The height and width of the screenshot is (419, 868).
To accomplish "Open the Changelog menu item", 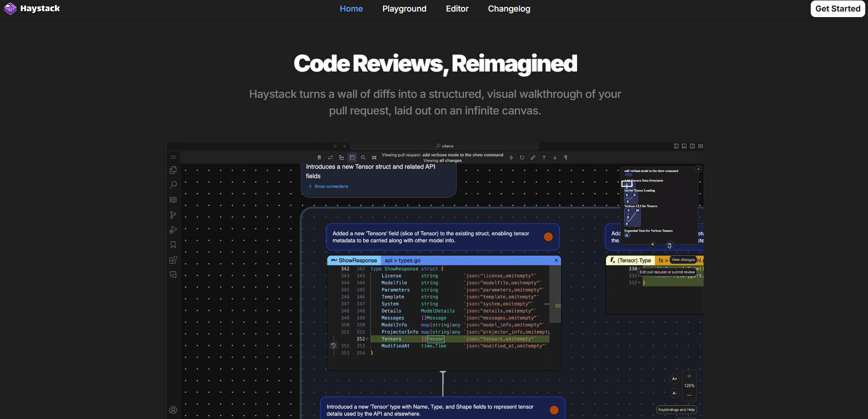I will (509, 8).
